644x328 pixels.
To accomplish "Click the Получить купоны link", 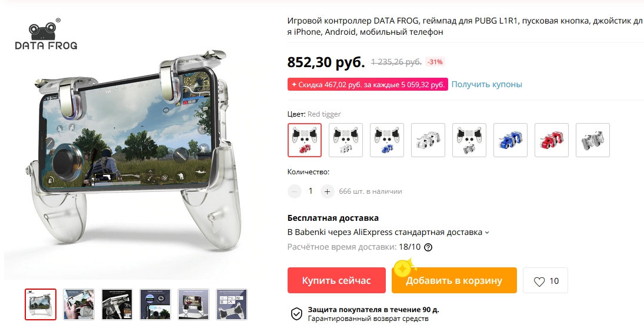I will [487, 84].
